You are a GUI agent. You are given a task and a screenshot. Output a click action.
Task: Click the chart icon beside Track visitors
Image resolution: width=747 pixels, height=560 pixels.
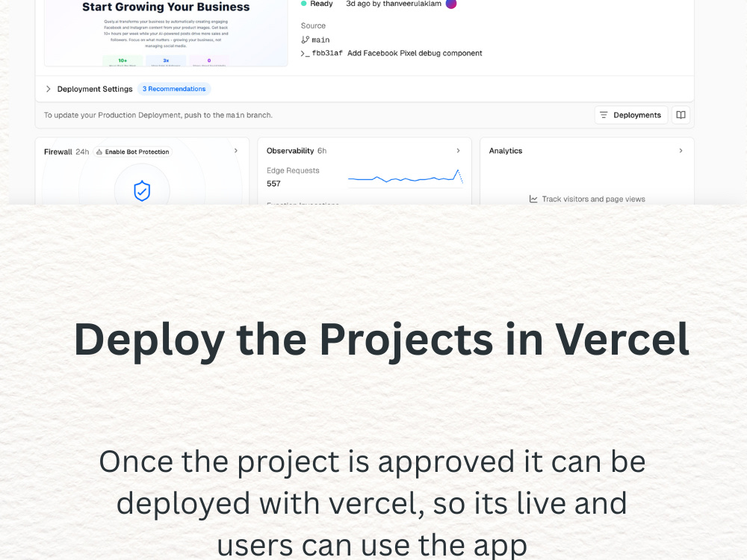tap(533, 199)
